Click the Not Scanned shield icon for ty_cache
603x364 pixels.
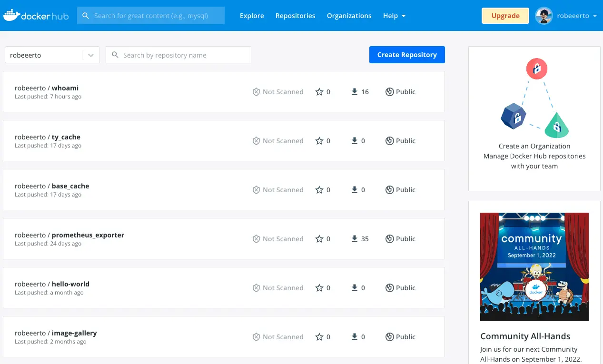coord(256,141)
